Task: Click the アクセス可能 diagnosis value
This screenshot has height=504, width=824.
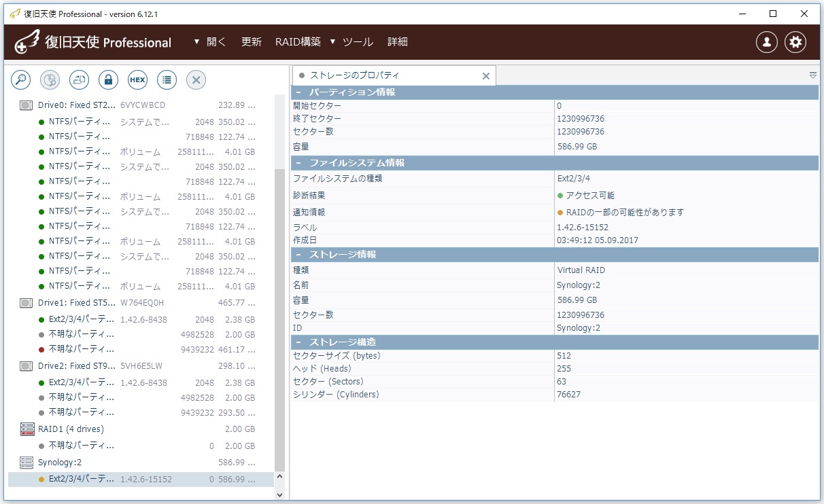Action: click(590, 196)
